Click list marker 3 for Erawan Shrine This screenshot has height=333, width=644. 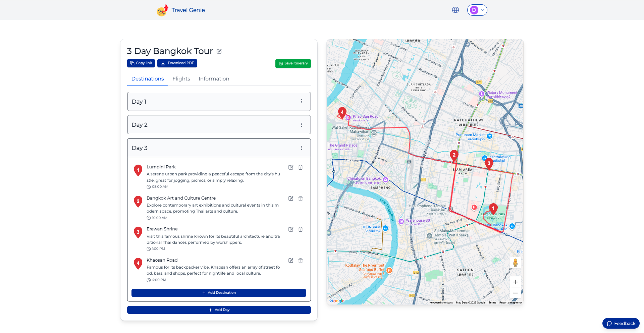pos(138,232)
